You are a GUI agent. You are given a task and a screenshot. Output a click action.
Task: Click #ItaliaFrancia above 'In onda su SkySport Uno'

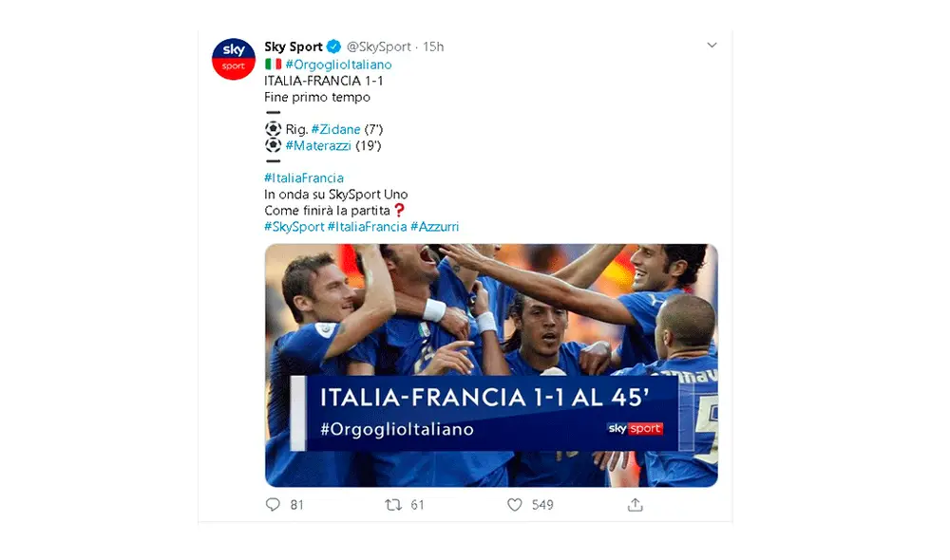pos(304,177)
